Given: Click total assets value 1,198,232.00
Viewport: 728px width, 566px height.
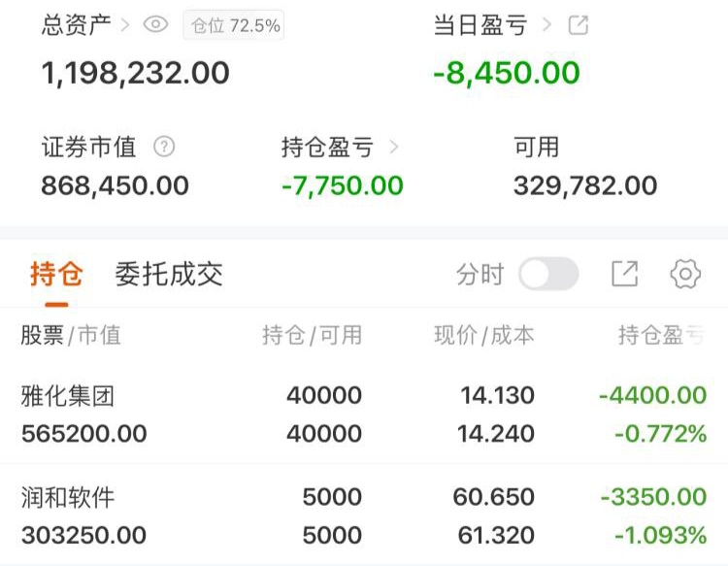Looking at the screenshot, I should [x=135, y=74].
